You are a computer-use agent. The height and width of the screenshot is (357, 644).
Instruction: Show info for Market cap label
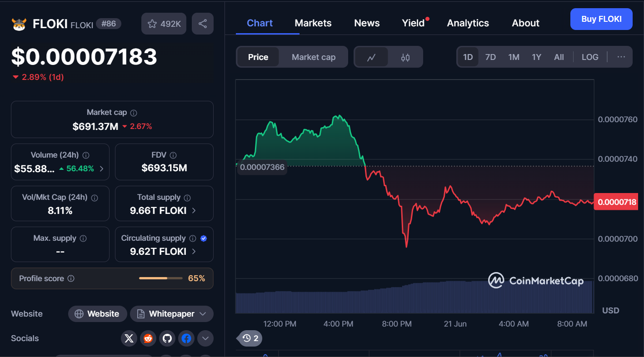(134, 113)
